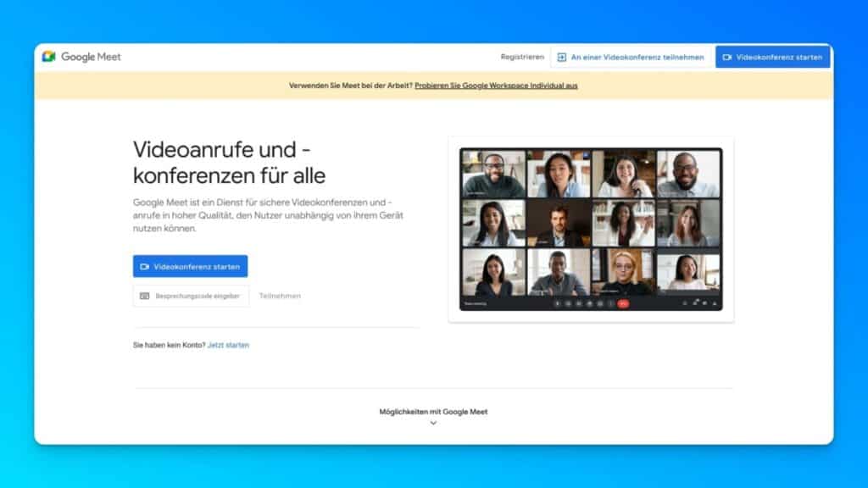This screenshot has height=488, width=868.
Task: Click the video conference grid preview image
Action: click(591, 229)
